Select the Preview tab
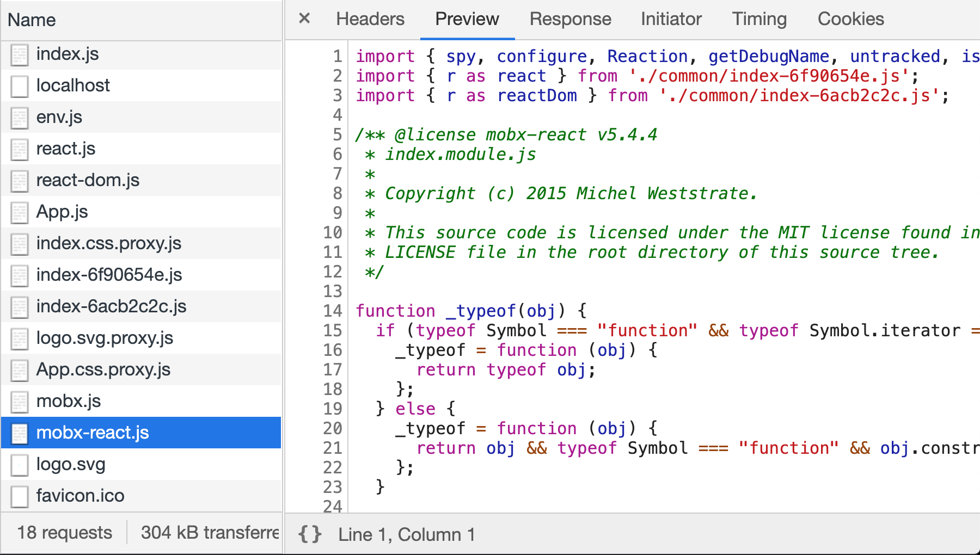Image resolution: width=980 pixels, height=555 pixels. (467, 19)
